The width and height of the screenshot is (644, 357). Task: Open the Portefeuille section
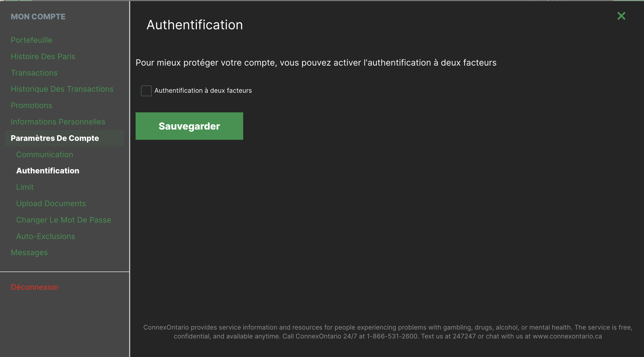tap(31, 40)
